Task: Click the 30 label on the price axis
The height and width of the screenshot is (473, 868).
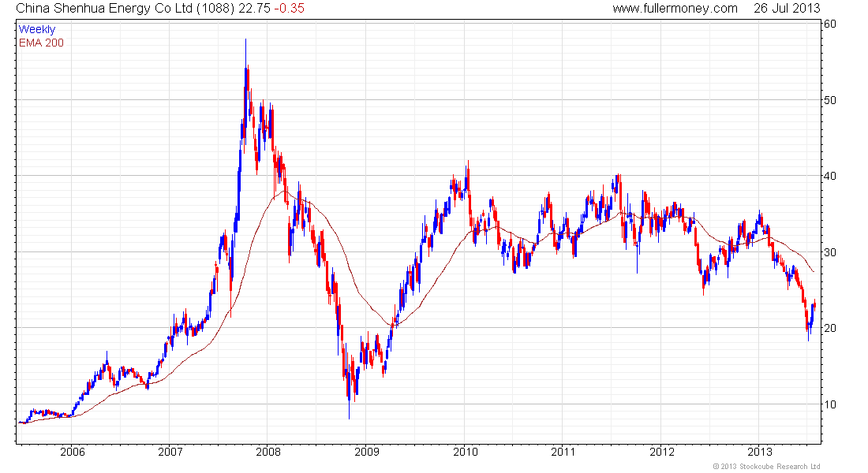Action: (x=830, y=252)
